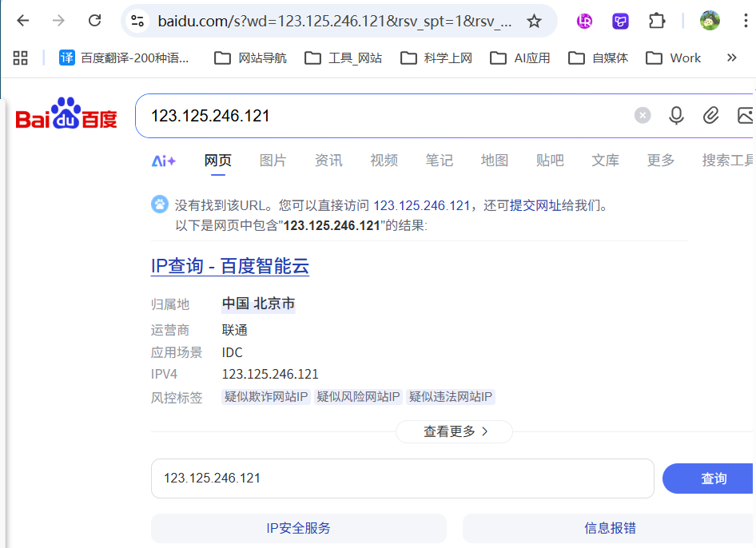The height and width of the screenshot is (548, 756).
Task: Click the browser address bar URL
Action: [335, 22]
